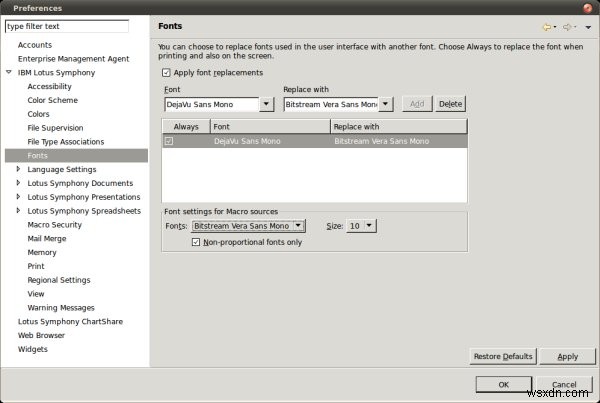The height and width of the screenshot is (403, 600).
Task: Collapse the IBM Lotus Symphony tree node
Action: point(9,72)
